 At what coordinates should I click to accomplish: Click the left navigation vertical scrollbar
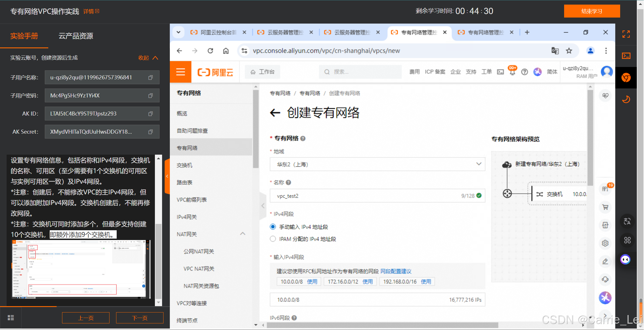tap(255, 128)
